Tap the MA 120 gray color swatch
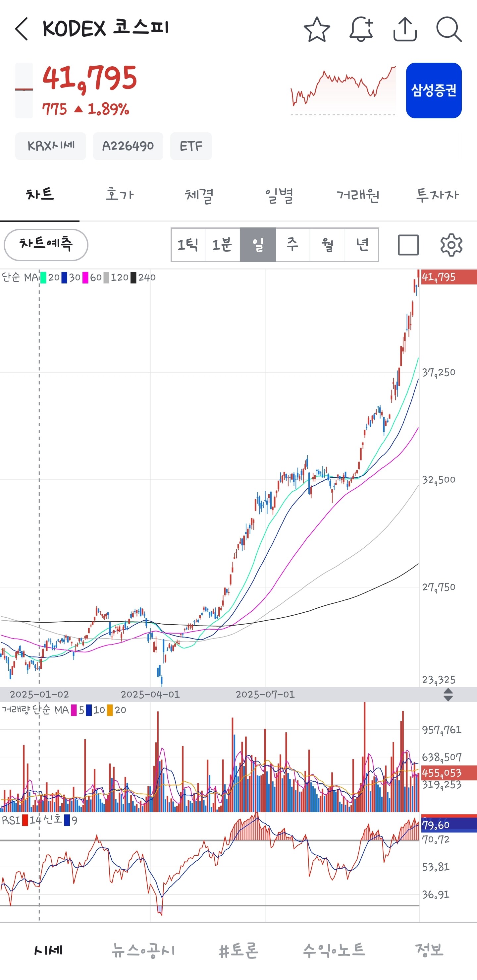Screen dimensions: 477x980 [106, 278]
